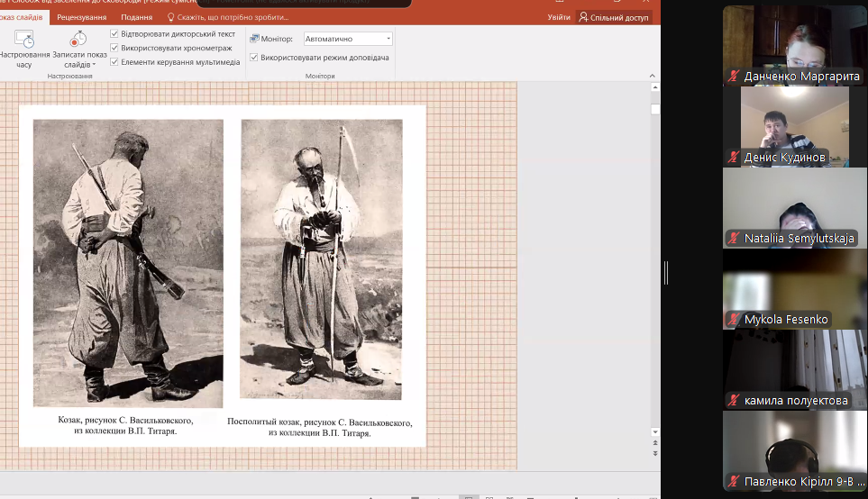868x499 pixels.
Task: Click muted mic icon for камила полуектова
Action: coord(734,401)
